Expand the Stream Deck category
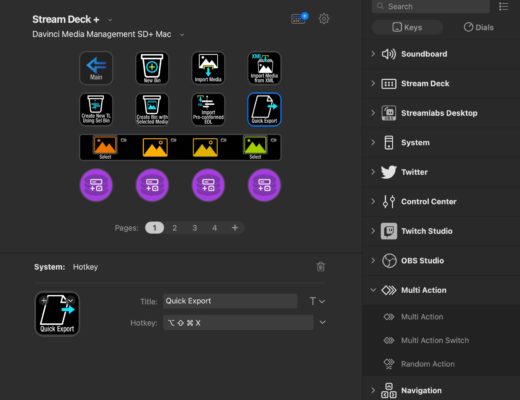 (x=373, y=83)
